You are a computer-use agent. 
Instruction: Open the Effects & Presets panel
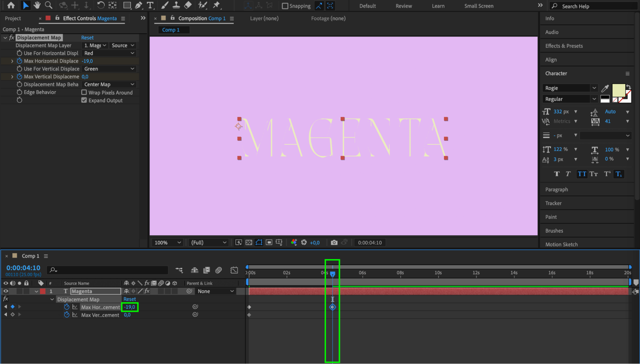[x=564, y=46]
